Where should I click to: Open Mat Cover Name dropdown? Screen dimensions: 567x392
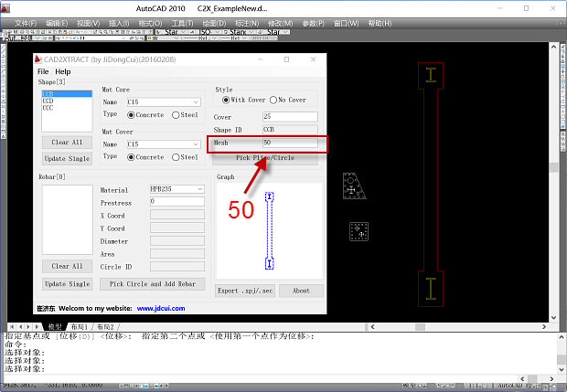click(x=196, y=144)
